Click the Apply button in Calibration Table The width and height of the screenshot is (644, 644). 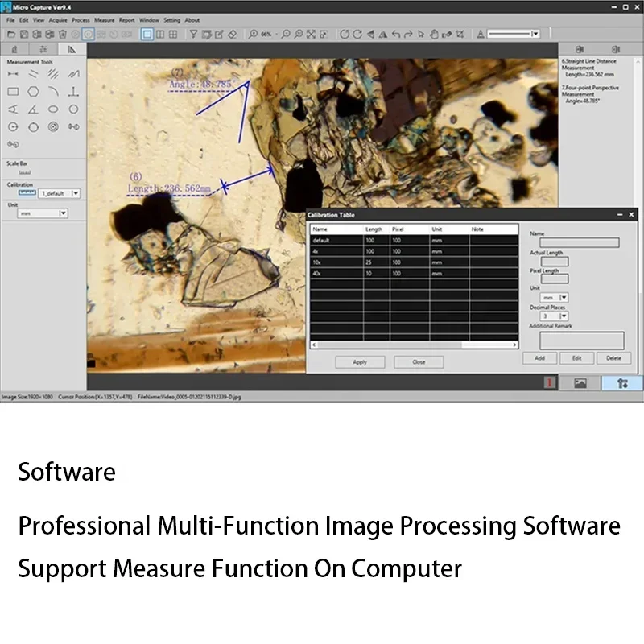point(360,362)
